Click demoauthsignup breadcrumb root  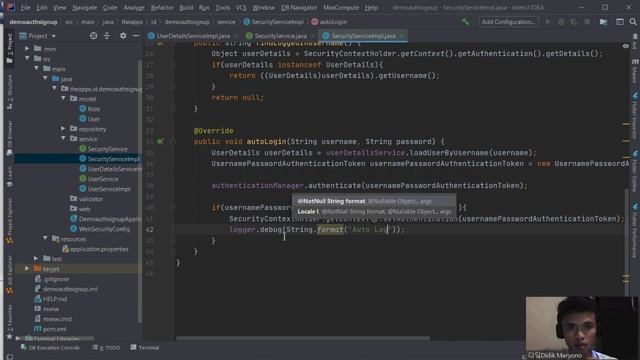(x=33, y=22)
